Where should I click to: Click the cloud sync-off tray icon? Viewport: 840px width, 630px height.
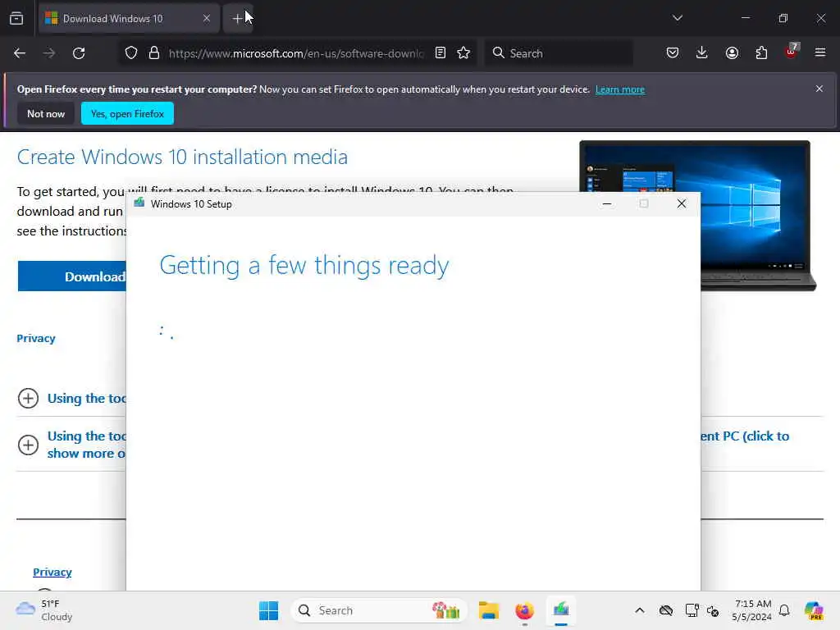[666, 610]
